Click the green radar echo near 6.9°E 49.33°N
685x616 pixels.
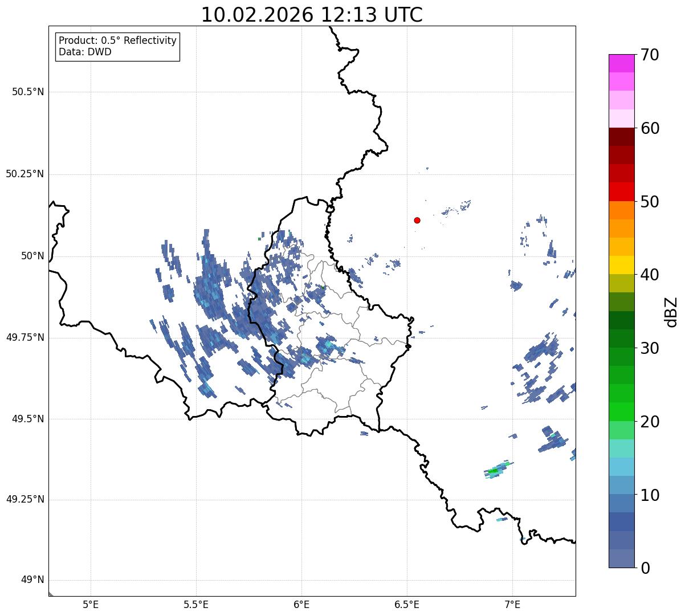(x=497, y=469)
